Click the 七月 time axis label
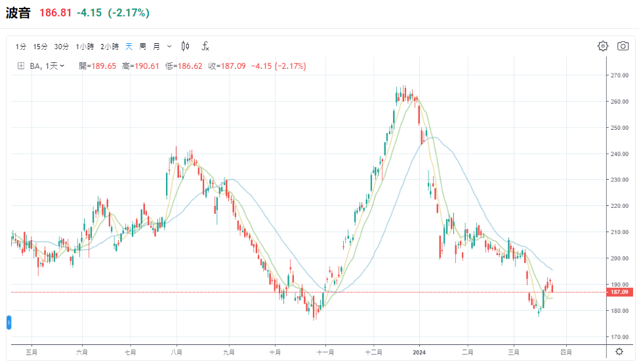Screen dimensions: 639x364 (130, 352)
